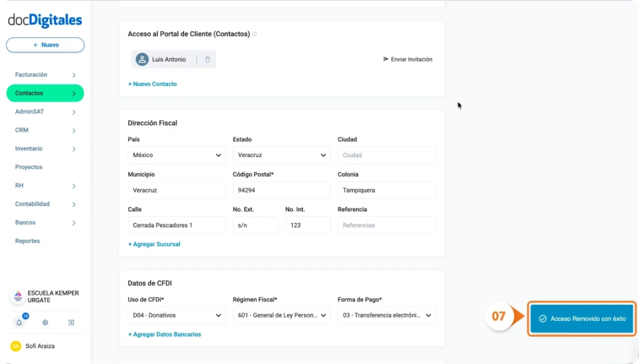The height and width of the screenshot is (364, 639).
Task: Click the logout icon near the gear
Action: (71, 323)
